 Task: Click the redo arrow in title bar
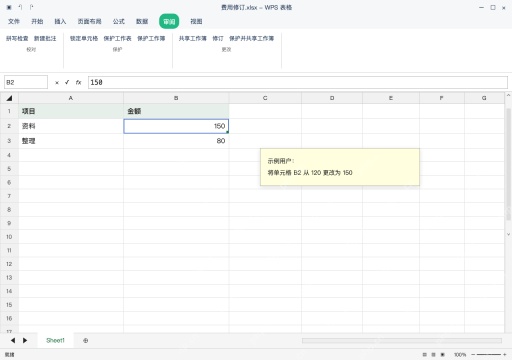(x=31, y=7)
